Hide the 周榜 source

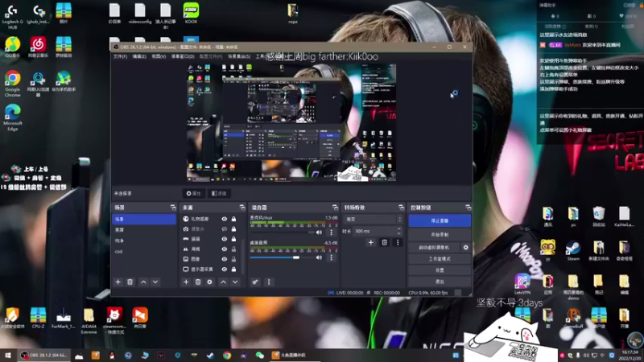tap(225, 249)
